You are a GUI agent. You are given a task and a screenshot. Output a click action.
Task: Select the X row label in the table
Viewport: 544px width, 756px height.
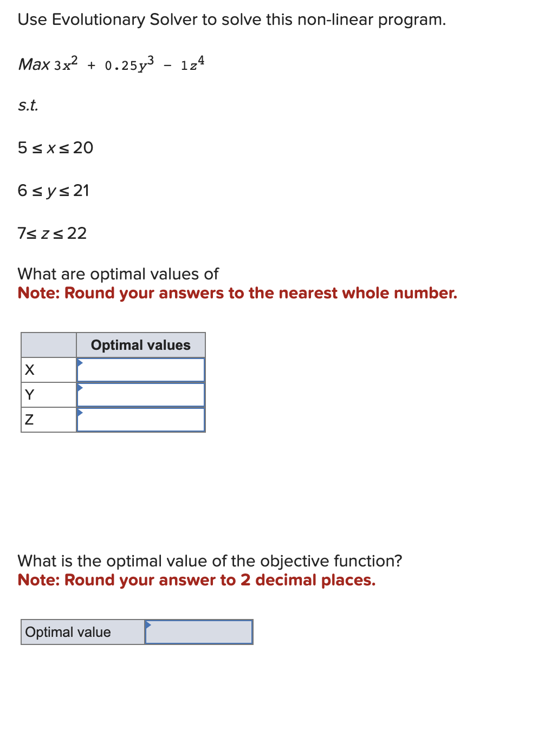(x=30, y=370)
